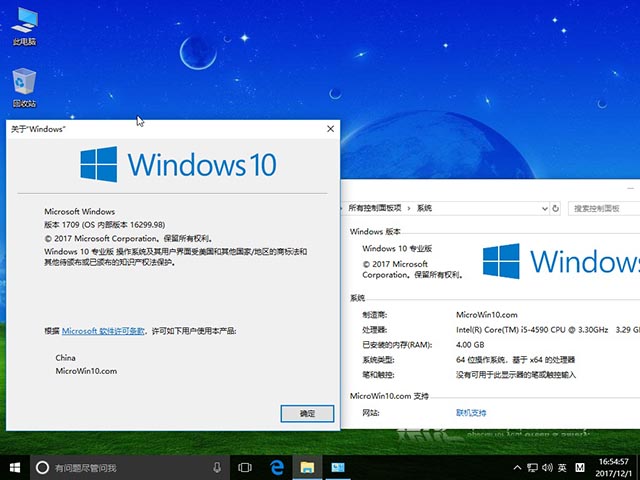Open Task View from the taskbar
The height and width of the screenshot is (480, 640).
(245, 467)
